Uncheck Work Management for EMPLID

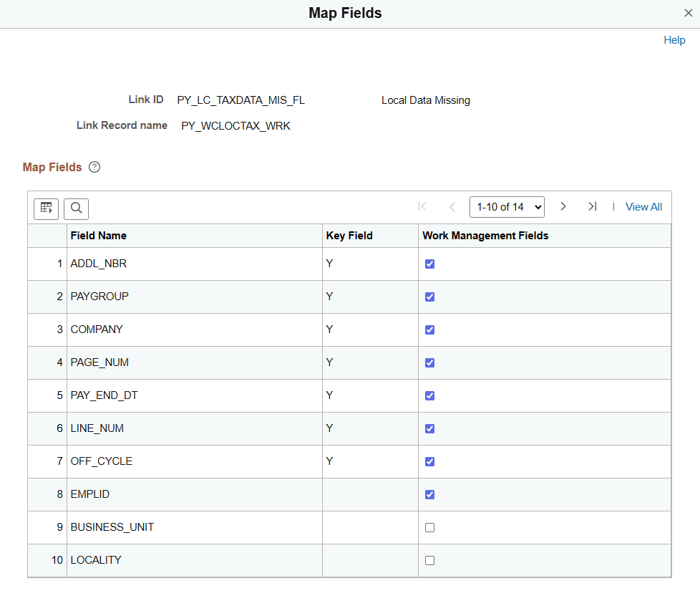[430, 495]
